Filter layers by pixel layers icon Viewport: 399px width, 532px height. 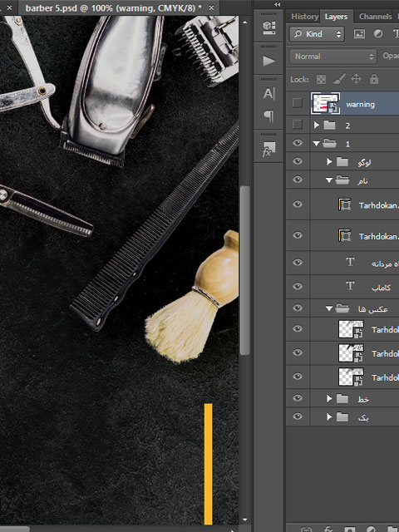tap(359, 33)
